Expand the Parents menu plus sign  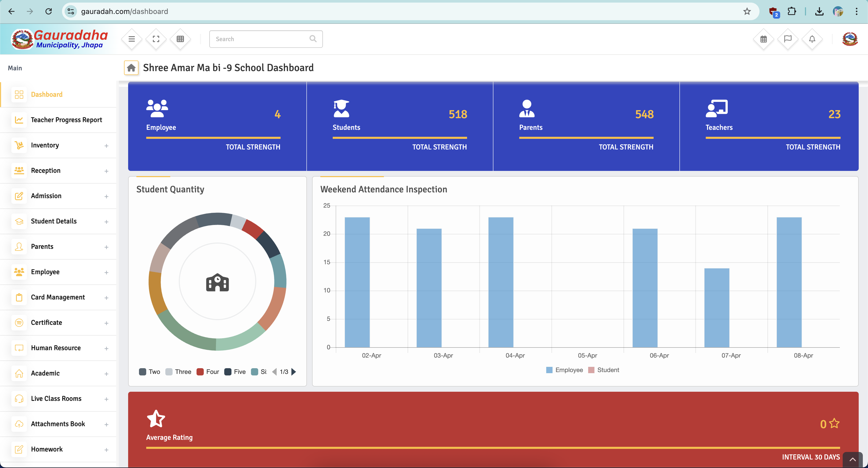[106, 247]
